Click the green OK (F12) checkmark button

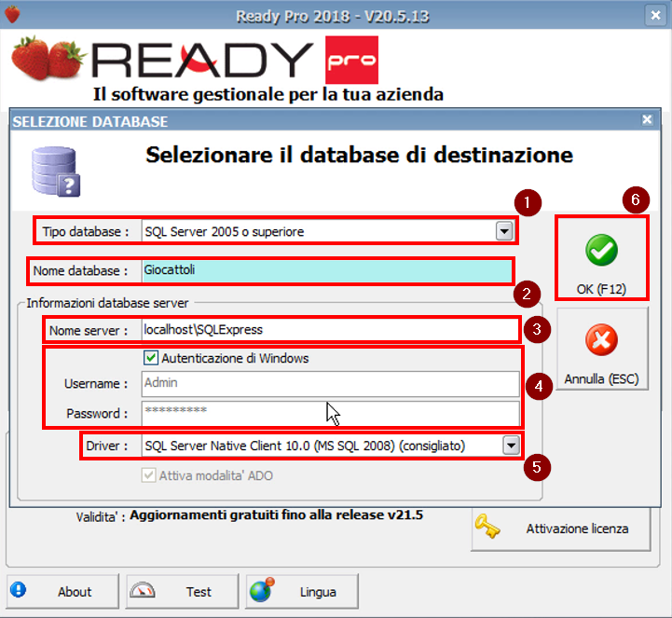tap(602, 258)
